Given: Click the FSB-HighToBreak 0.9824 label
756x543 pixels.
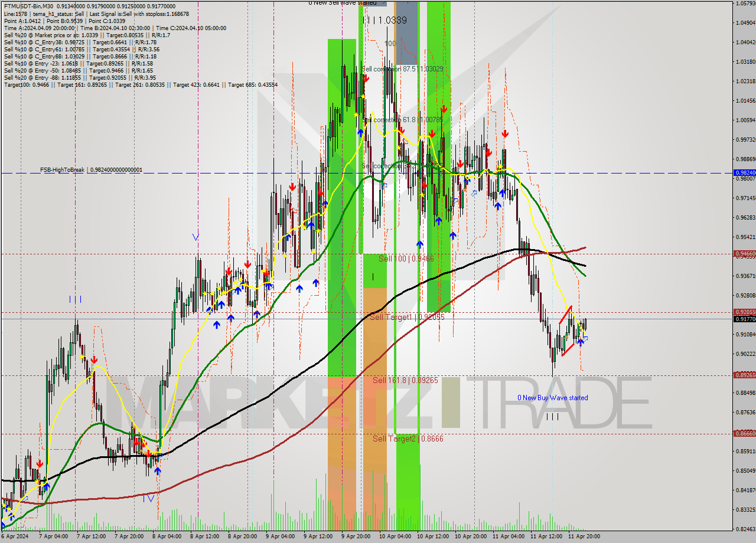Looking at the screenshot, I should coord(91,169).
